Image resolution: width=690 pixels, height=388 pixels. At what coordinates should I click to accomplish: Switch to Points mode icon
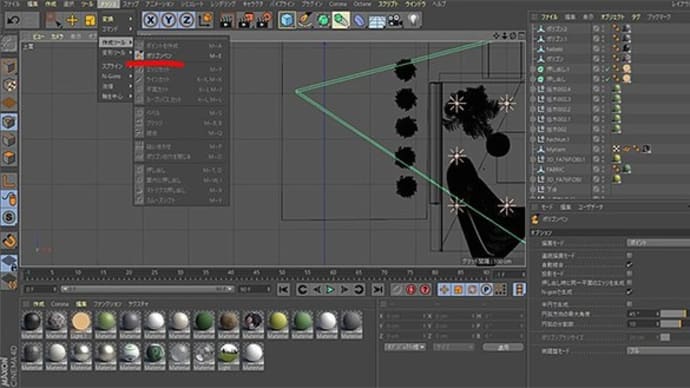coord(9,122)
